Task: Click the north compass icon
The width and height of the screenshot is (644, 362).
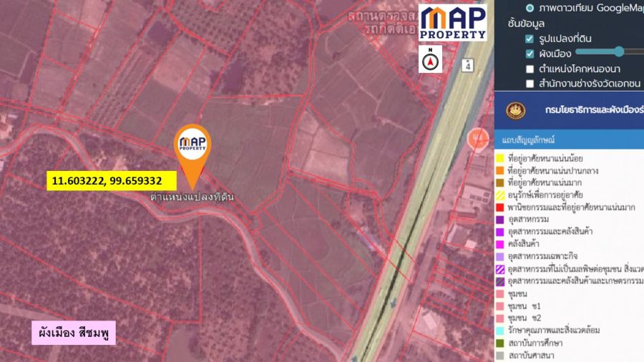Action: [431, 60]
